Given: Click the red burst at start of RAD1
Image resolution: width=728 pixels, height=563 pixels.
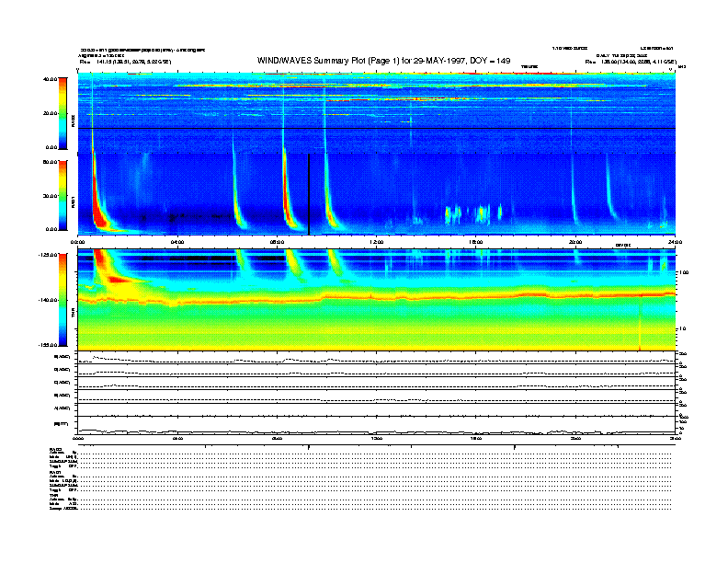Looking at the screenshot, I should [x=98, y=212].
